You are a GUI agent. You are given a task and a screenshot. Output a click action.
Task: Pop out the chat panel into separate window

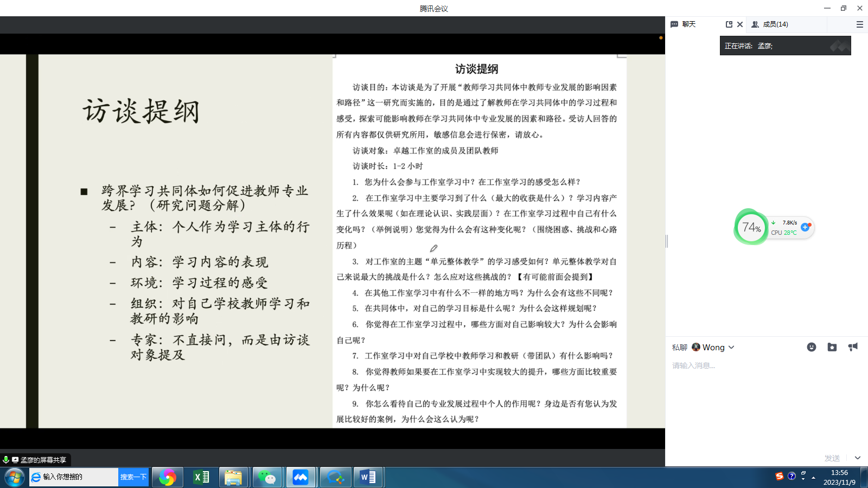[729, 24]
